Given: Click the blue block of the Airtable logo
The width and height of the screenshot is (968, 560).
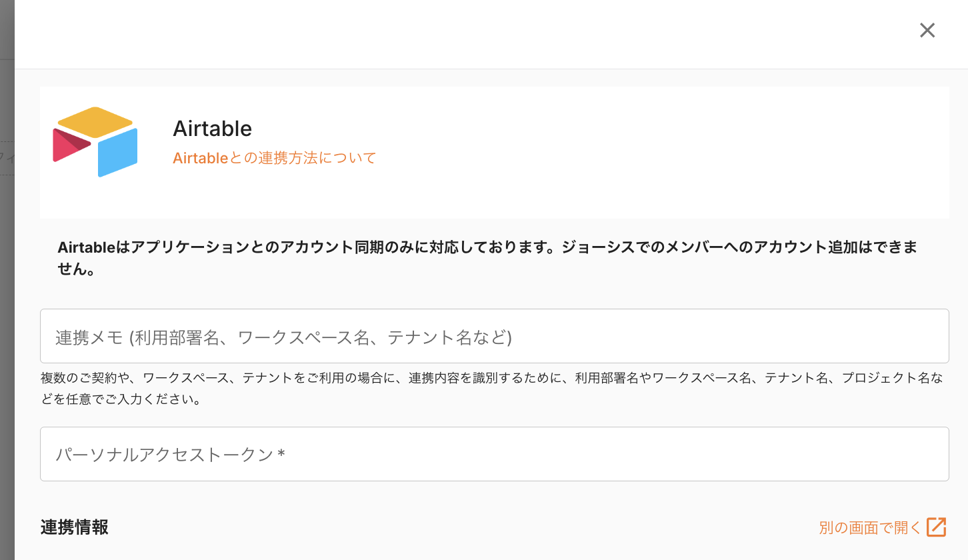Looking at the screenshot, I should pos(117,153).
